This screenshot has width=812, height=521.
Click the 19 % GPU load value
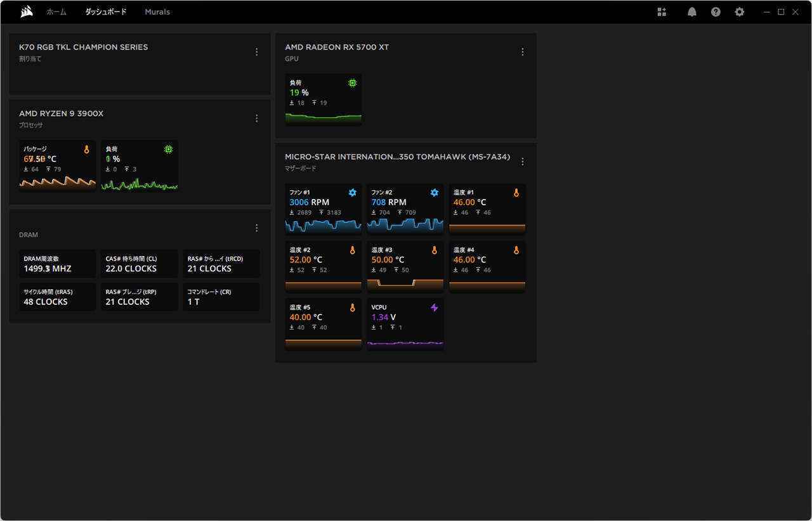click(299, 93)
